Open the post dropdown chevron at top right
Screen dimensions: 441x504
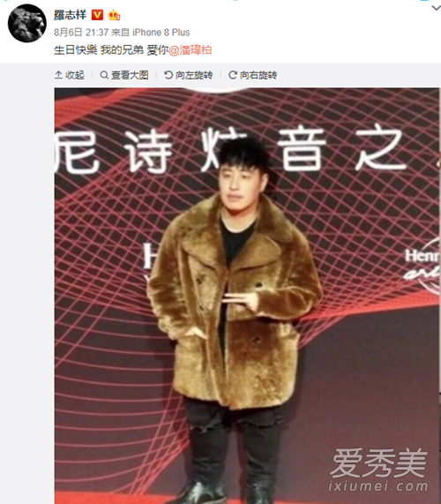pyautogui.click(x=436, y=8)
